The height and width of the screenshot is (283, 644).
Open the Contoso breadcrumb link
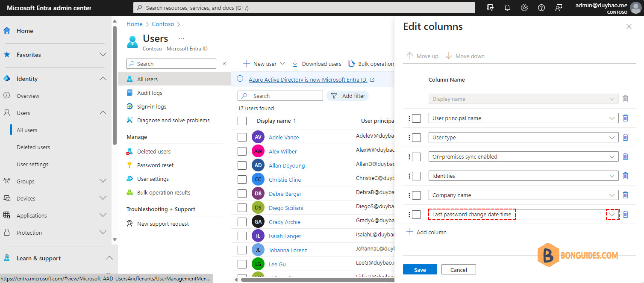[x=163, y=24]
